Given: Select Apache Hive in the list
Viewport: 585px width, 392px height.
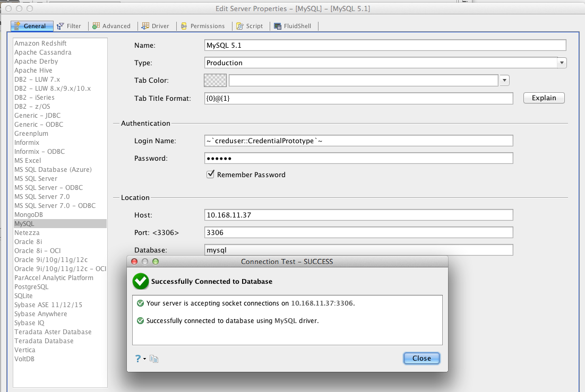Looking at the screenshot, I should click(x=33, y=70).
